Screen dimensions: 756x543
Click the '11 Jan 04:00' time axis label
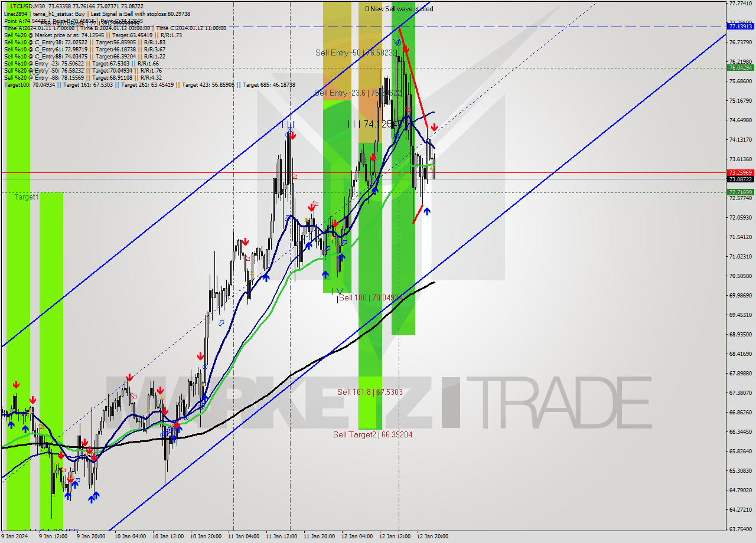(x=243, y=537)
